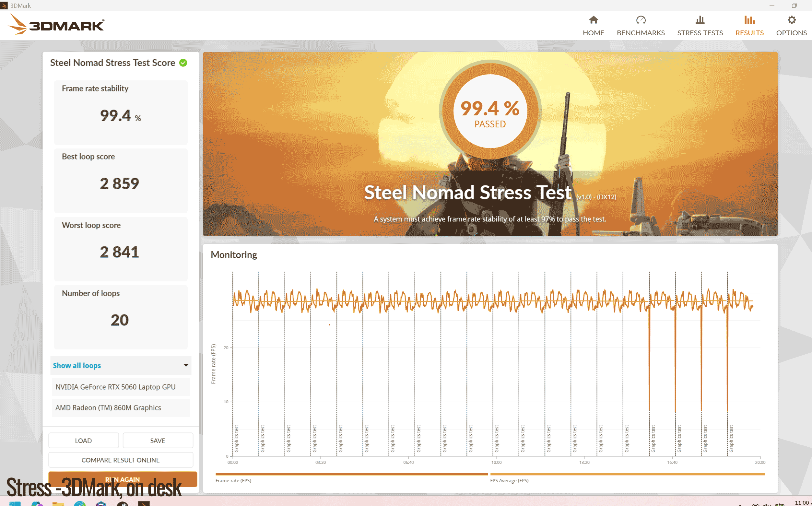812x506 pixels.
Task: Click the Steel Nomad Stress Test Score heading
Action: coord(112,63)
